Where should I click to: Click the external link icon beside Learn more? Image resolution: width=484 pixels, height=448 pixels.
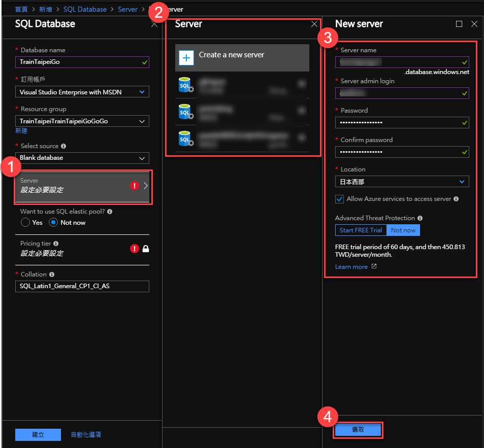[374, 266]
